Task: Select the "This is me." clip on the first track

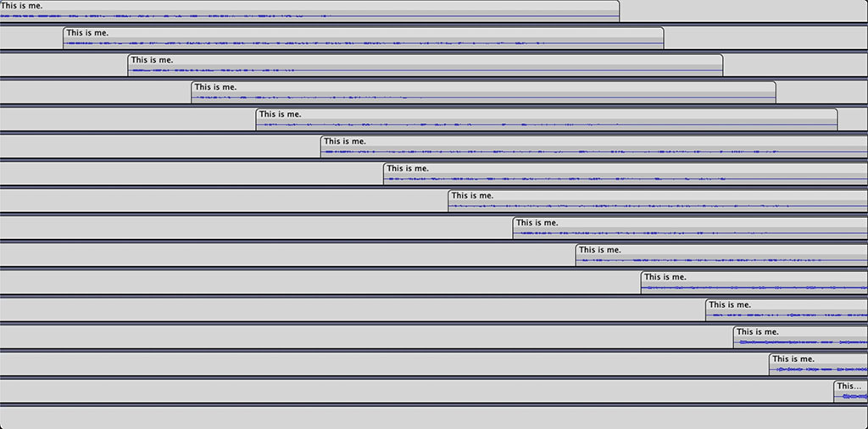Action: (x=21, y=6)
